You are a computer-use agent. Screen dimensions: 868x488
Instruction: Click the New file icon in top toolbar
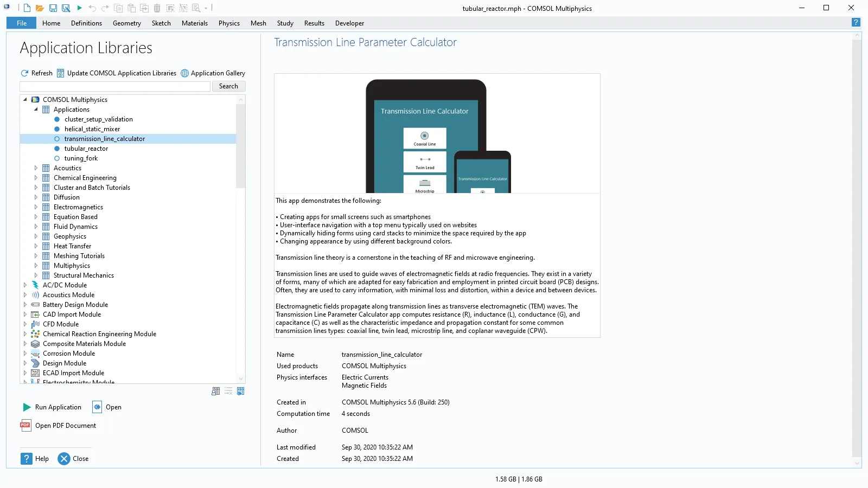[x=27, y=8]
